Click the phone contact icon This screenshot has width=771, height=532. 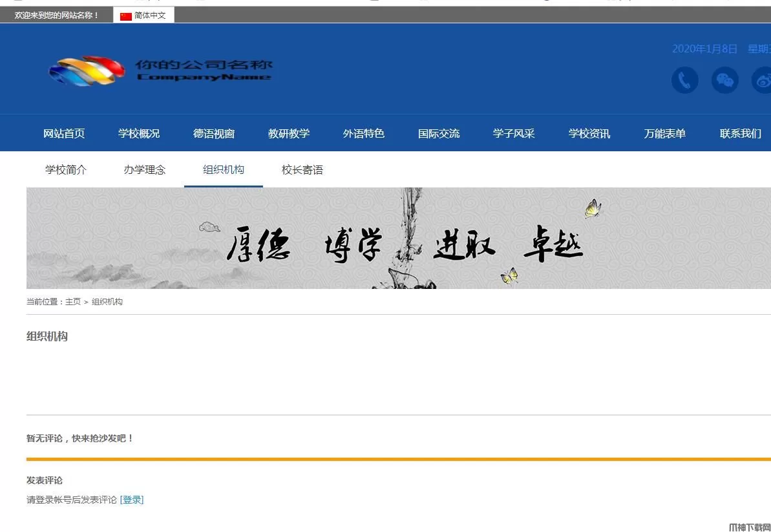(685, 80)
